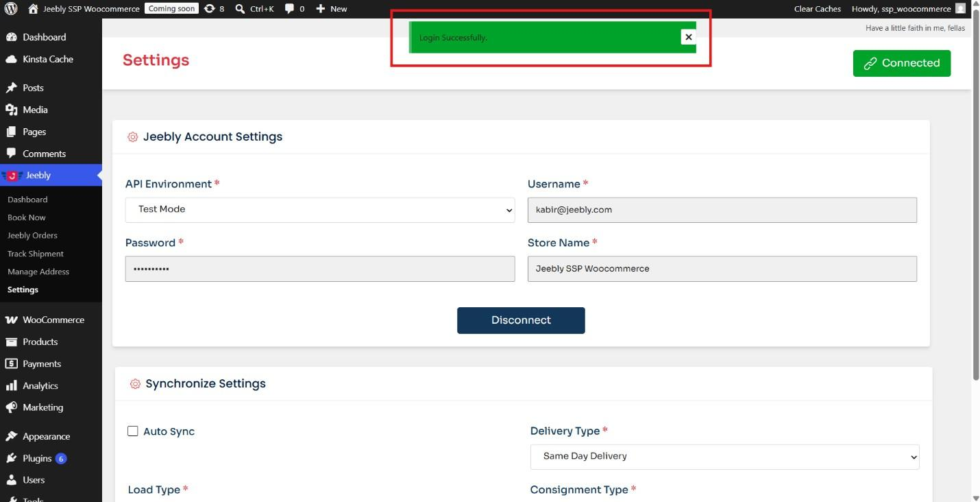Open the API Environment Test Mode dropdown
980x502 pixels.
[x=320, y=210]
